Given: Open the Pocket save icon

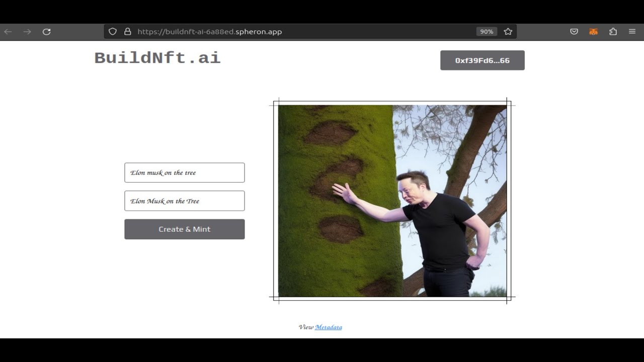Looking at the screenshot, I should pyautogui.click(x=574, y=32).
